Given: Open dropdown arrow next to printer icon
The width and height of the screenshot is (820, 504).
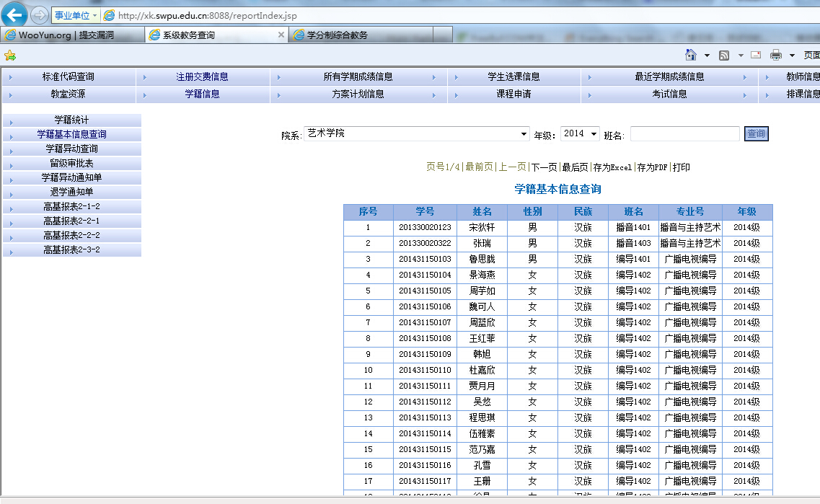Looking at the screenshot, I should 792,56.
